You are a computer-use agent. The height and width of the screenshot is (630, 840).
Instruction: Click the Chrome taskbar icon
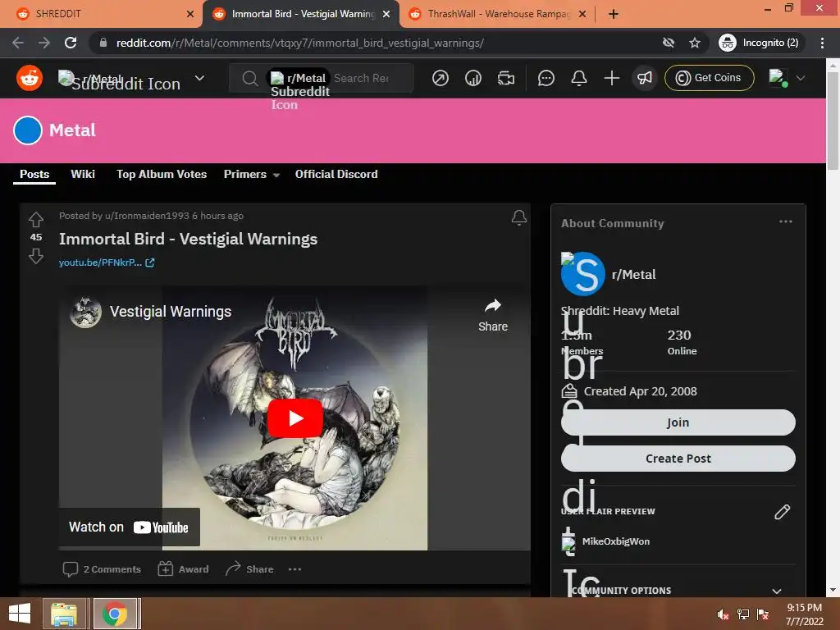point(115,614)
